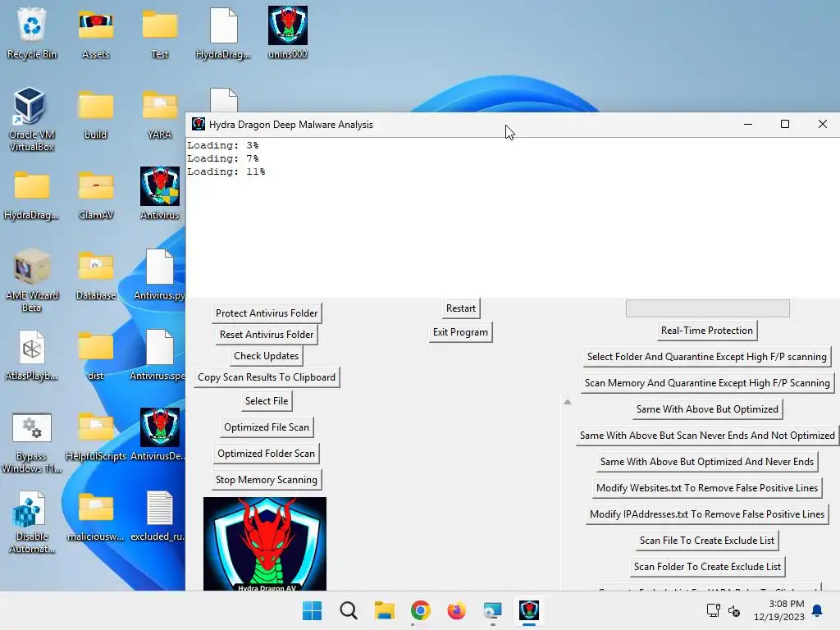Click Check Updates button

pyautogui.click(x=267, y=356)
